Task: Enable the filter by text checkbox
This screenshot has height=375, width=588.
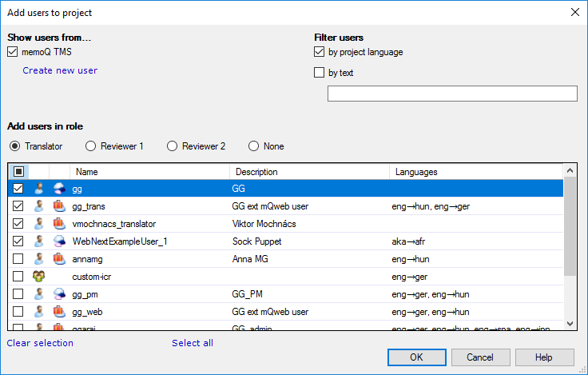Action: [x=320, y=73]
